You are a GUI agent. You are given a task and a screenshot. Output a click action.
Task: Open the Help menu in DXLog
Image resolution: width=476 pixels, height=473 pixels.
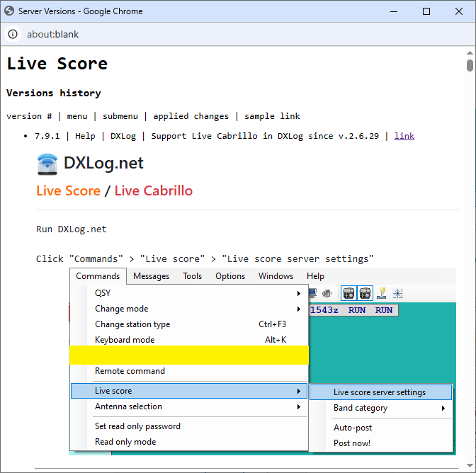(315, 276)
